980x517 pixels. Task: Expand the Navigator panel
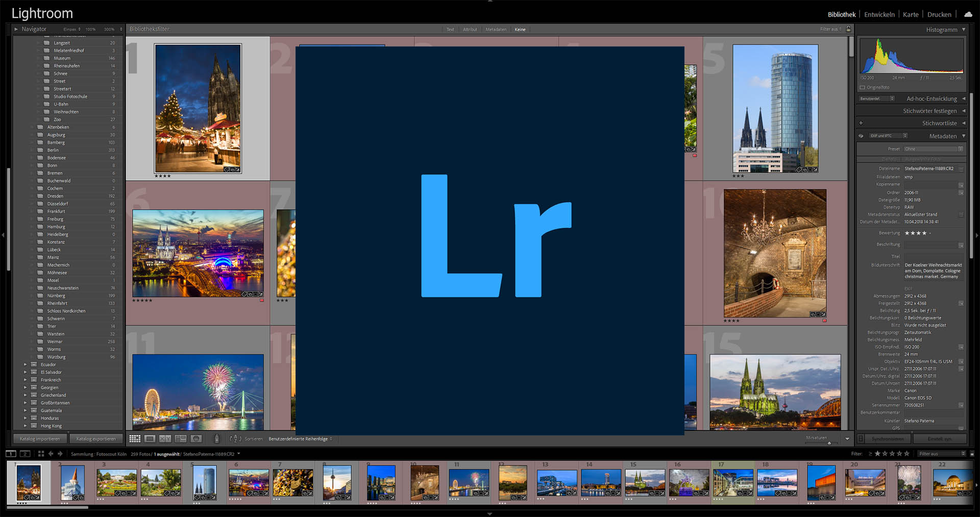(16, 29)
